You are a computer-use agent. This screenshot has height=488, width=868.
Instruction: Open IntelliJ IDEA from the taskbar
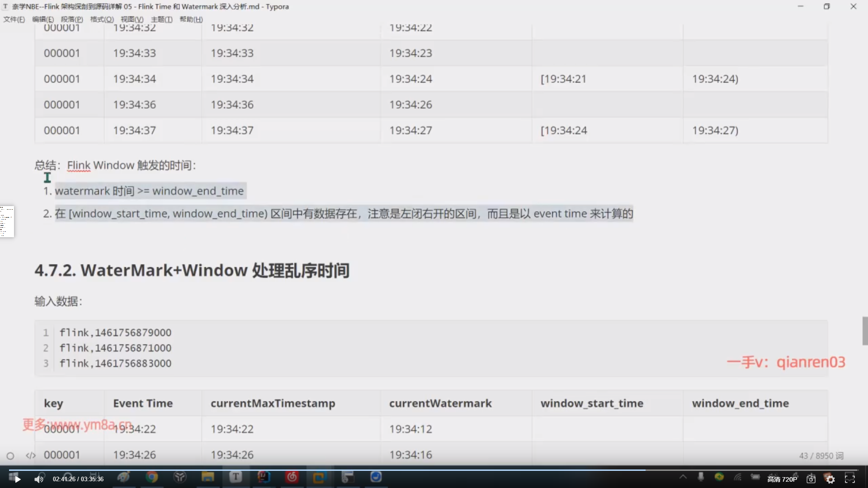pyautogui.click(x=264, y=477)
